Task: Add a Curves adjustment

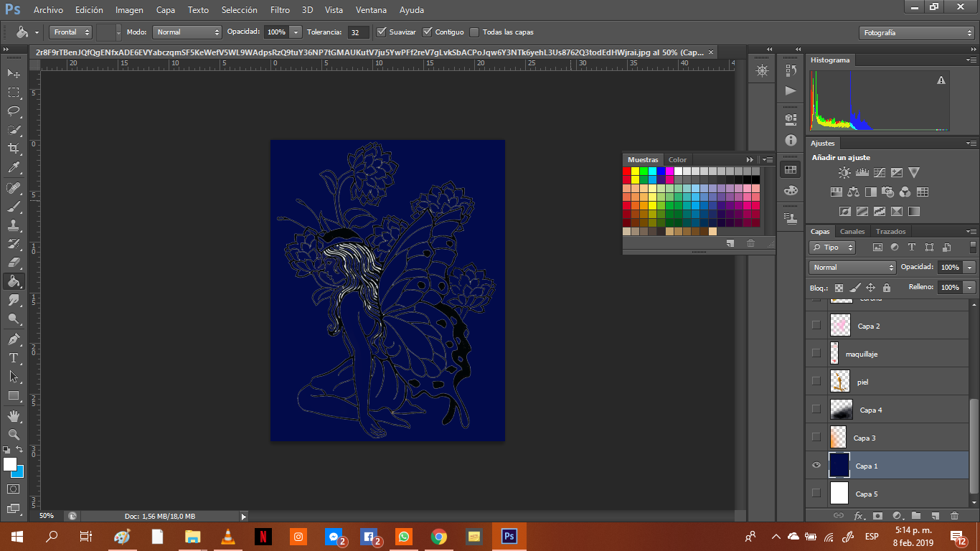Action: pyautogui.click(x=879, y=173)
